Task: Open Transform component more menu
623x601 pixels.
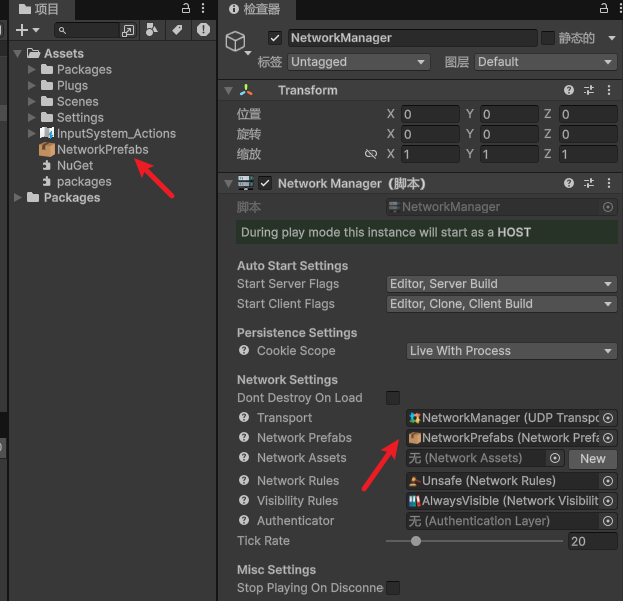Action: [609, 90]
